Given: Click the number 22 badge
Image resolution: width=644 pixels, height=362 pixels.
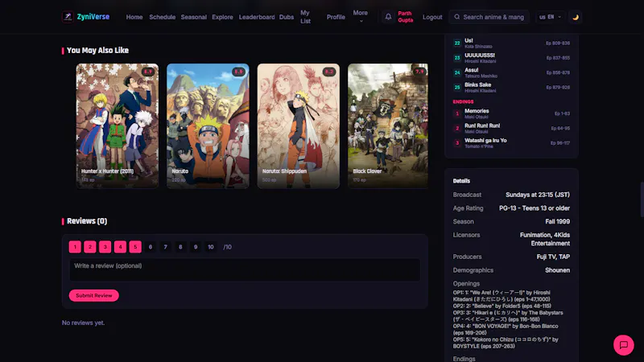Looking at the screenshot, I should click(x=457, y=43).
